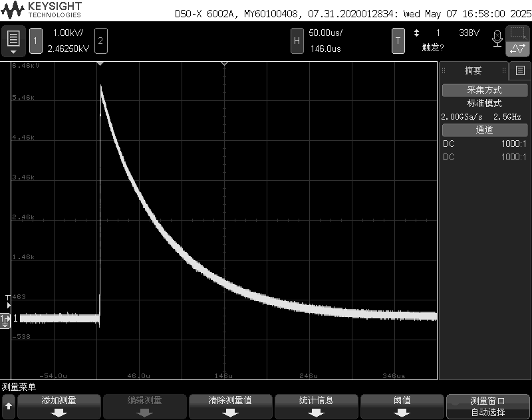Image resolution: width=532 pixels, height=420 pixels.
Task: Click the hollow center time reference marker
Action: 224,64
